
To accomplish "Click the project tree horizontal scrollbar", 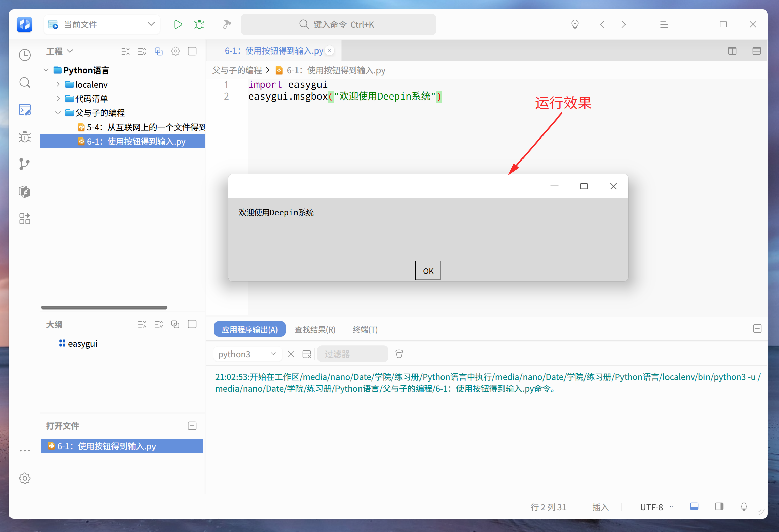I will (x=104, y=307).
